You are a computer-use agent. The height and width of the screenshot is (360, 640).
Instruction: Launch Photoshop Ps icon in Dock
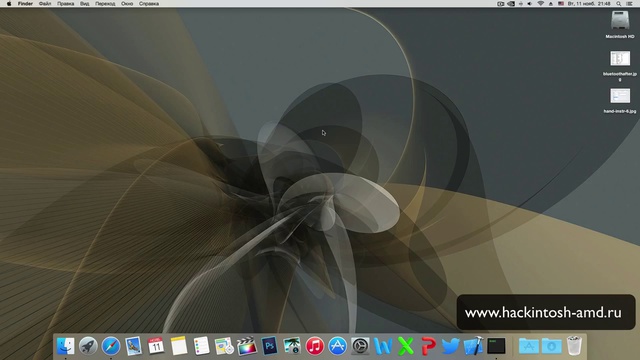(x=269, y=346)
